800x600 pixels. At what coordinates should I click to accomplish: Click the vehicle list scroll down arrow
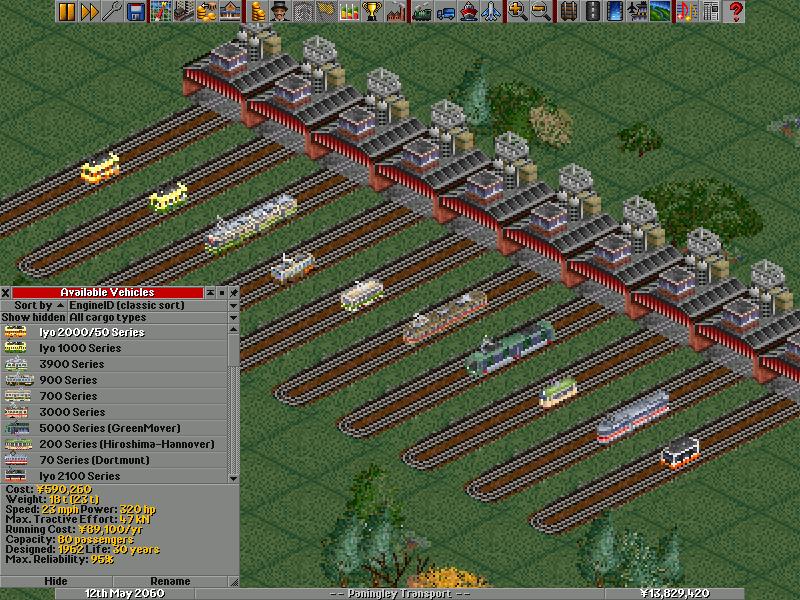233,478
